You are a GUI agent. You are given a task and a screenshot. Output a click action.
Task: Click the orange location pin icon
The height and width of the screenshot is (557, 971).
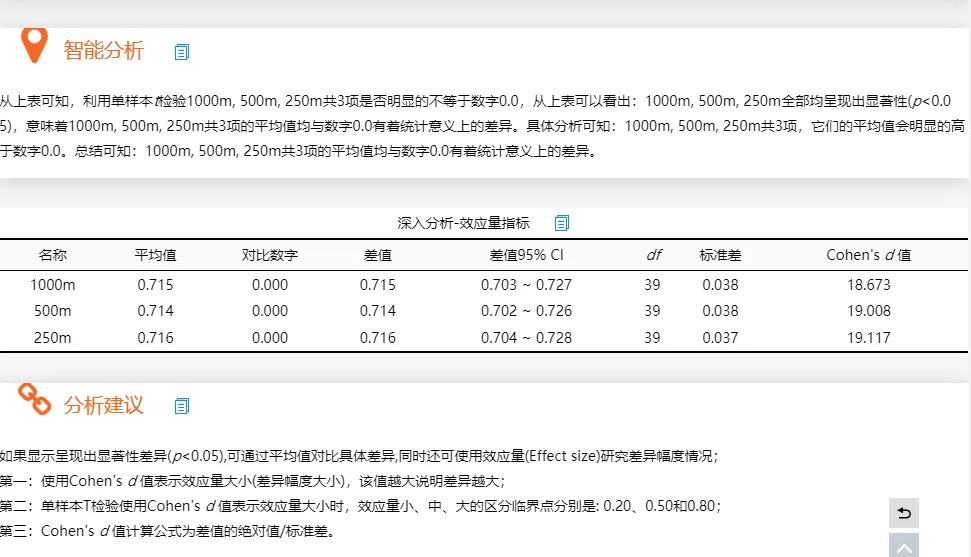tap(34, 45)
